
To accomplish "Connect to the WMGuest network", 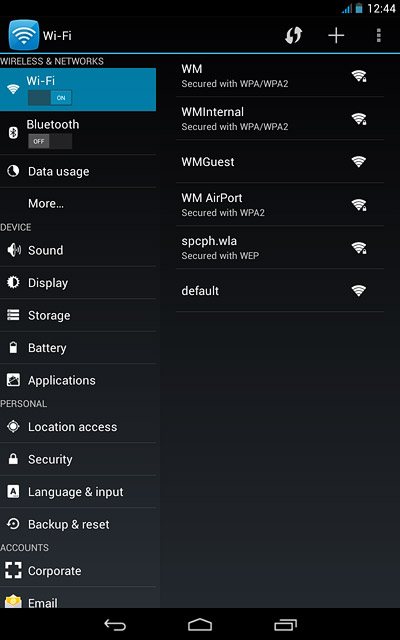I will [x=280, y=162].
